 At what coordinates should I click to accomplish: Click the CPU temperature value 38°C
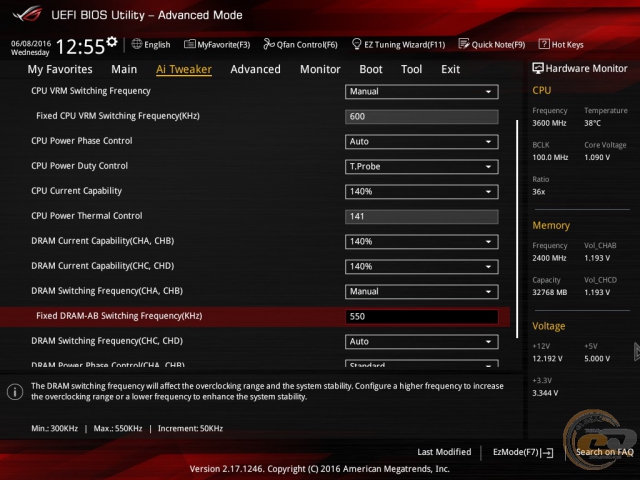[x=592, y=123]
